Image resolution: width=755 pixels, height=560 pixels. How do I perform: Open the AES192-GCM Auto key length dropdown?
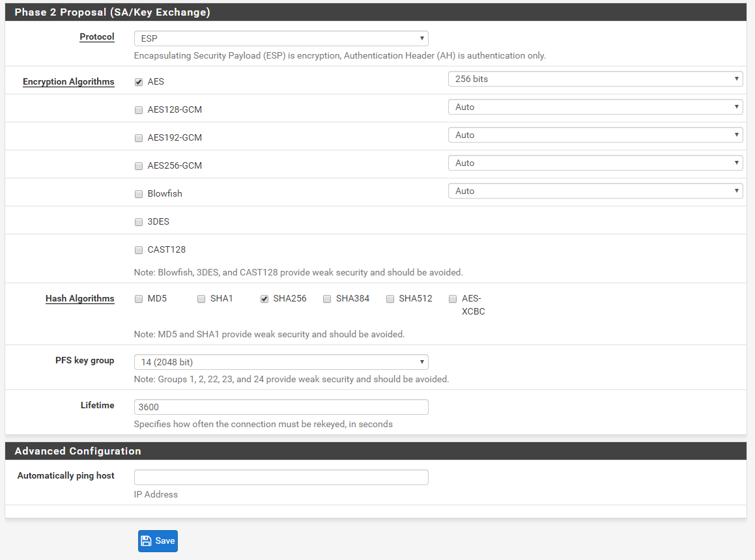tap(595, 135)
